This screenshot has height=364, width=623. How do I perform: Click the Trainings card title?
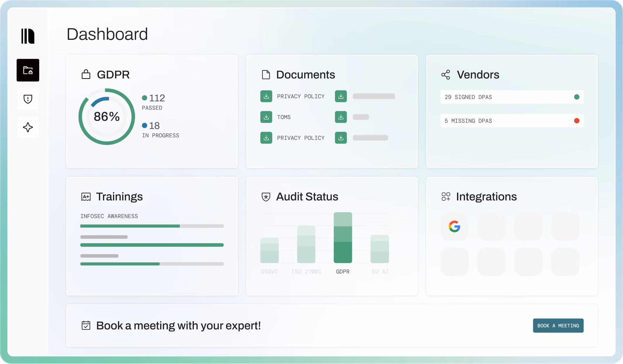tap(119, 197)
